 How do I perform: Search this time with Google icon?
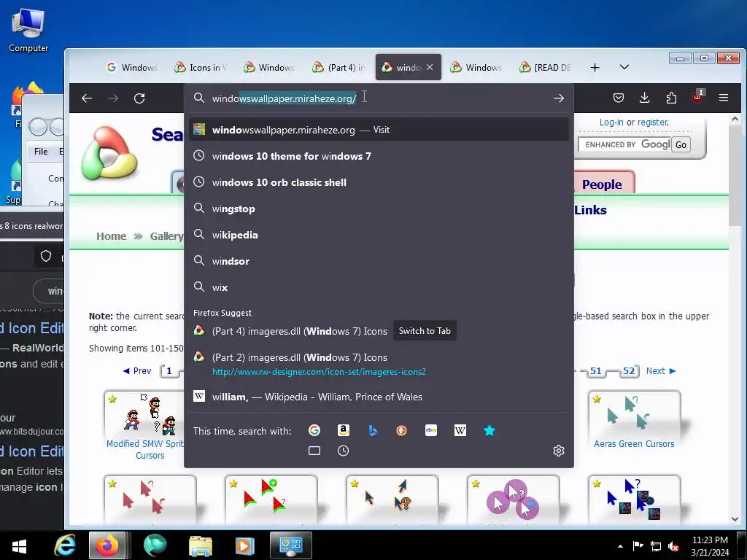pyautogui.click(x=314, y=430)
